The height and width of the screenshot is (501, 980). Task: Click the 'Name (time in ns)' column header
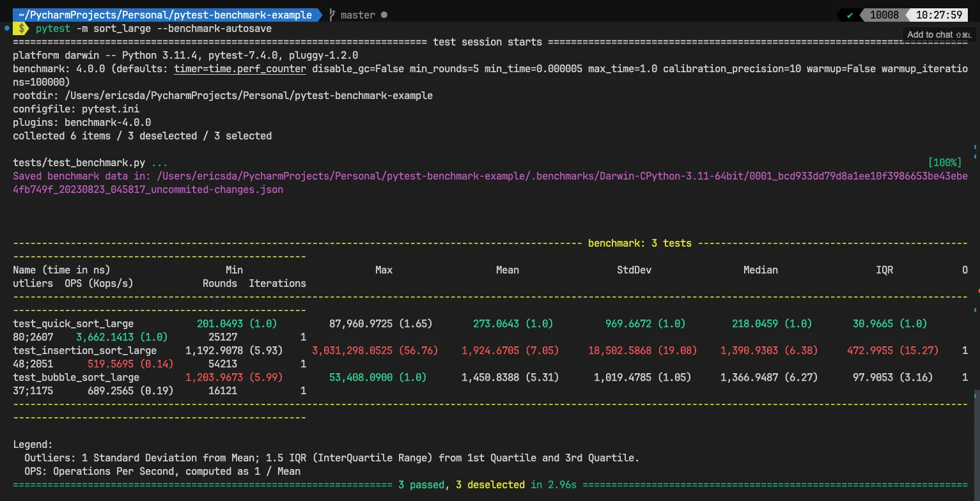[61, 270]
